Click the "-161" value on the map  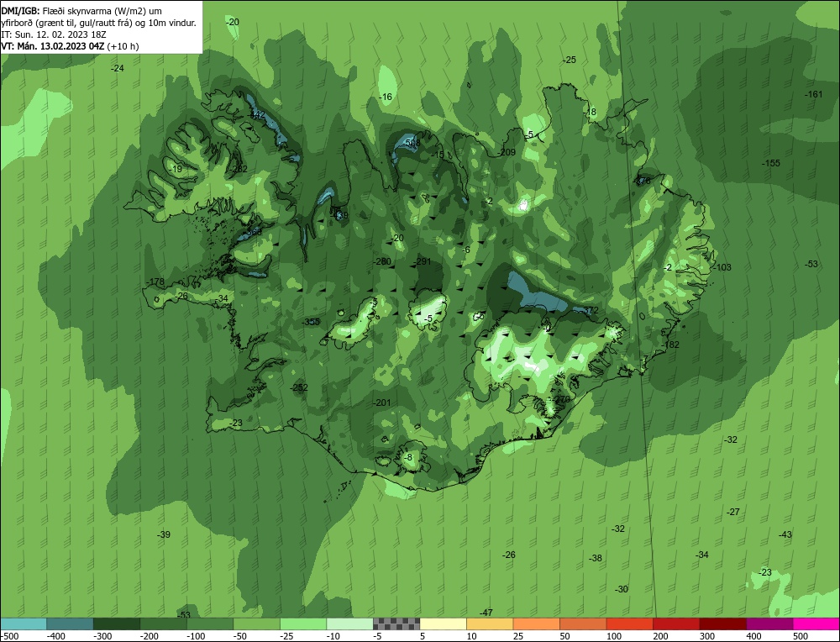(x=813, y=94)
